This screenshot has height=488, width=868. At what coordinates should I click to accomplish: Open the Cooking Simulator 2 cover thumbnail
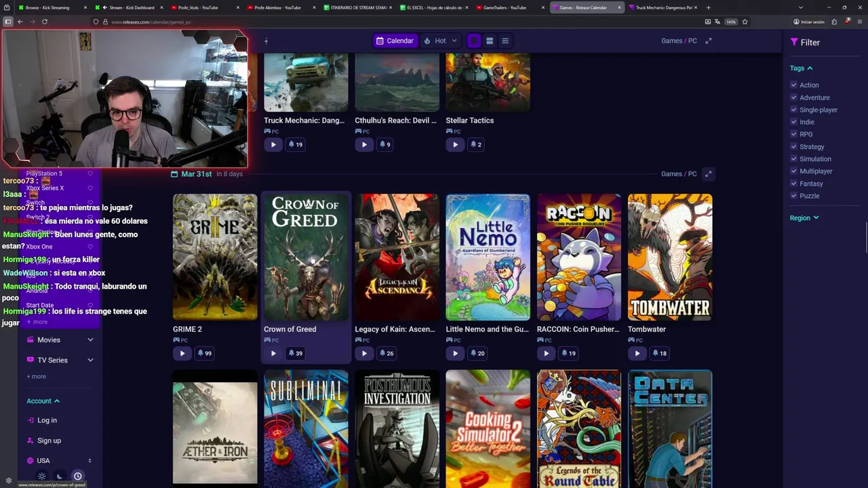pos(488,428)
